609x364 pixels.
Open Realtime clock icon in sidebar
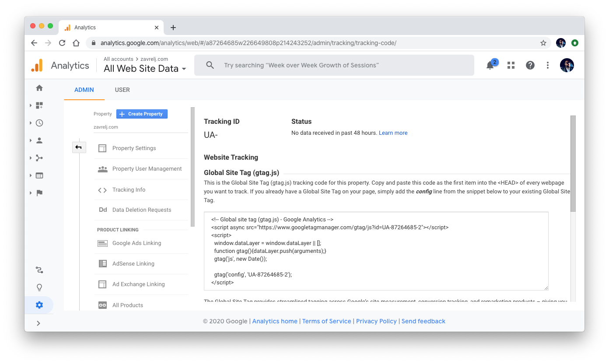(39, 123)
